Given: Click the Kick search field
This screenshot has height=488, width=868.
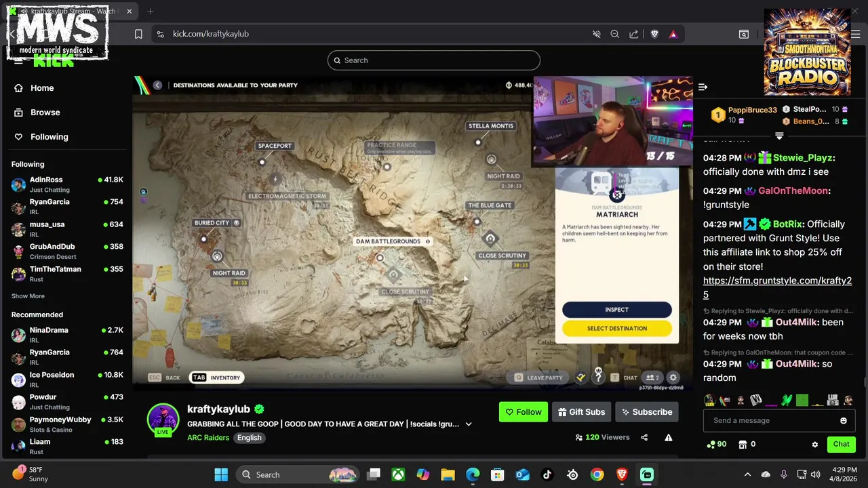Looking at the screenshot, I should [x=434, y=60].
